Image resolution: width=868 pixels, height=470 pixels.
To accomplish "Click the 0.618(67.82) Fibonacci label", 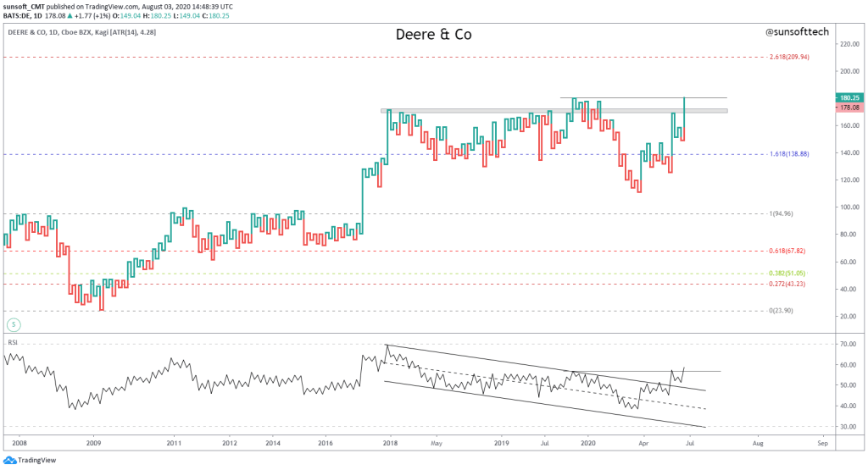I will [789, 251].
